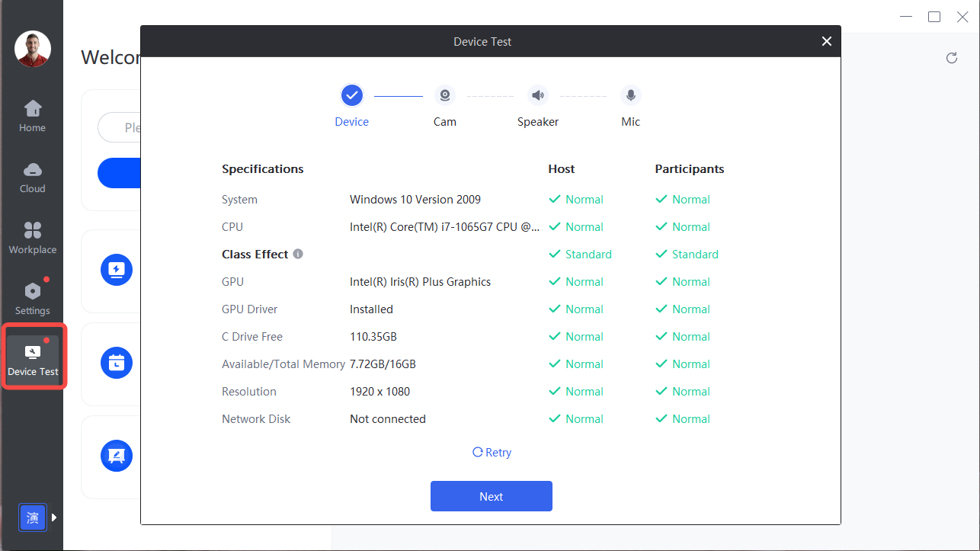Viewport: 980px width, 551px height.
Task: Close the Device Test dialog
Action: coord(827,41)
